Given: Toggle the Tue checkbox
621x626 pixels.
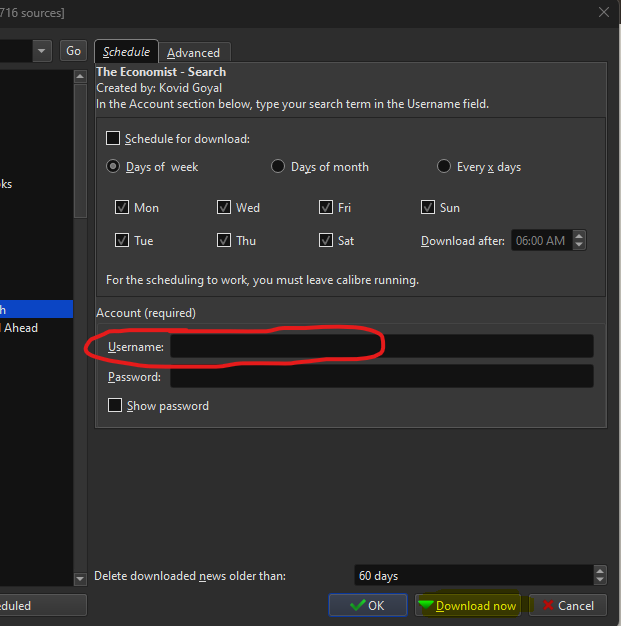Looking at the screenshot, I should 122,240.
